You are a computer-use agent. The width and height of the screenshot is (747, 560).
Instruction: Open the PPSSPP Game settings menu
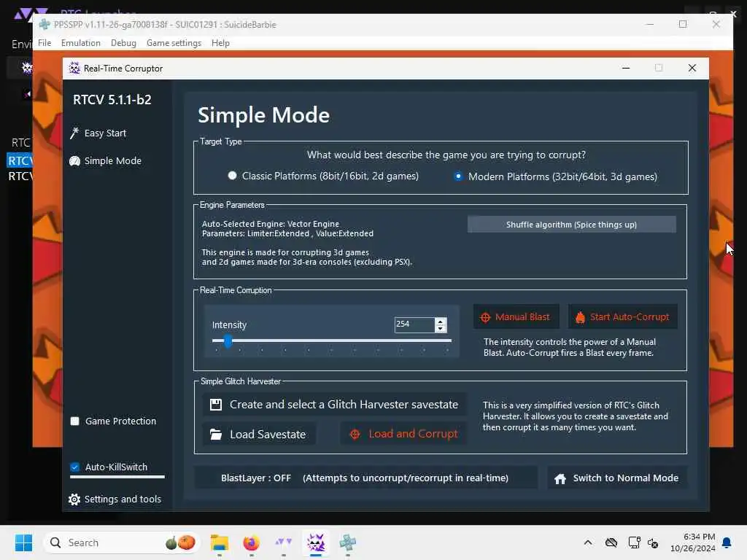coord(174,43)
